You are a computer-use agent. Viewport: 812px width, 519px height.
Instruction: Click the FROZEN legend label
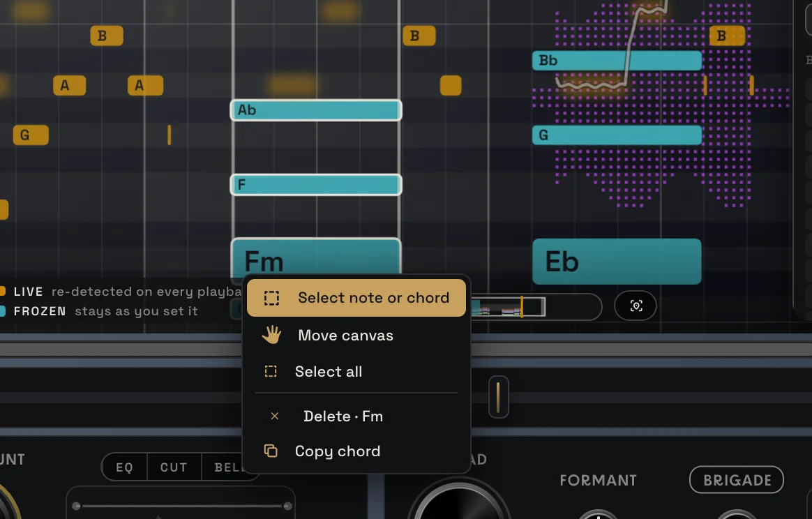tap(40, 311)
